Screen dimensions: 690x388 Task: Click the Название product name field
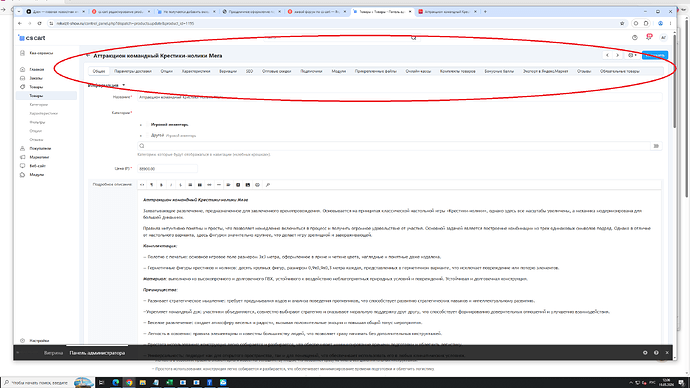click(x=400, y=97)
